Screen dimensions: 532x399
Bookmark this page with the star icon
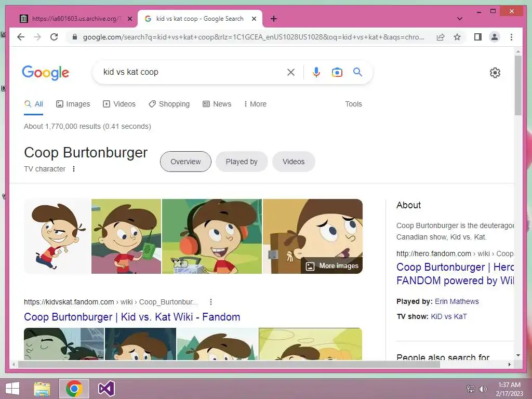(x=457, y=37)
